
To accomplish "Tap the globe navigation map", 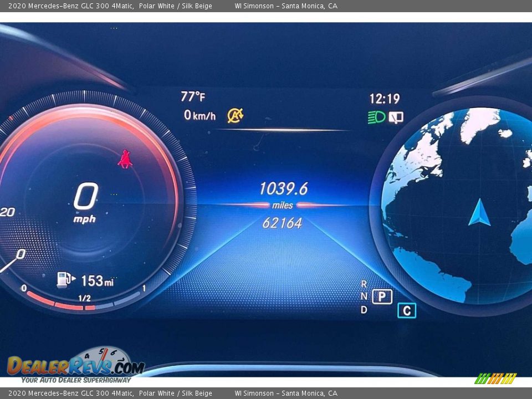I will click(457, 206).
